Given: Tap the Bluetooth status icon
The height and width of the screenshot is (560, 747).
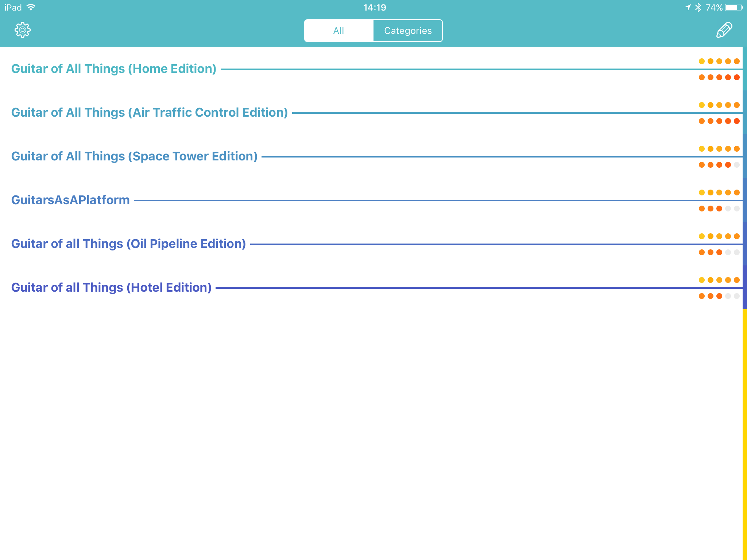Looking at the screenshot, I should pos(698,7).
